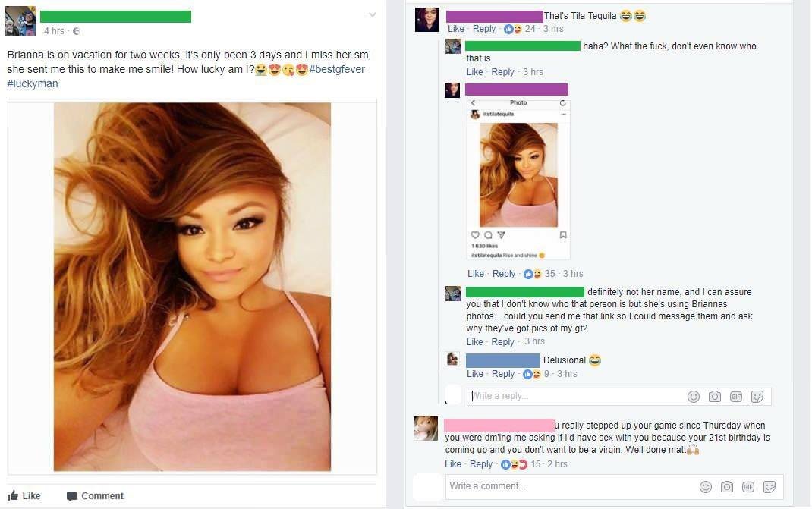
Task: Like the 'That's Tila Tequila' comment
Action: click(x=456, y=29)
